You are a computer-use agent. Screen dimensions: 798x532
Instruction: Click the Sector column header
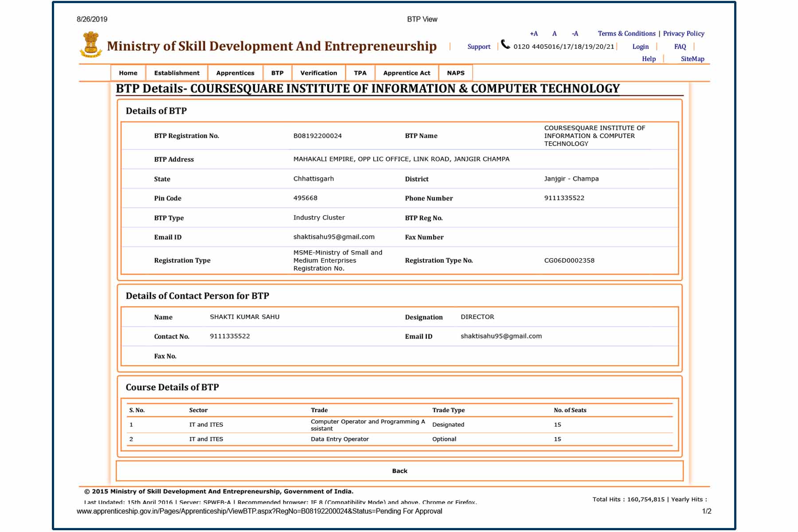pyautogui.click(x=198, y=410)
